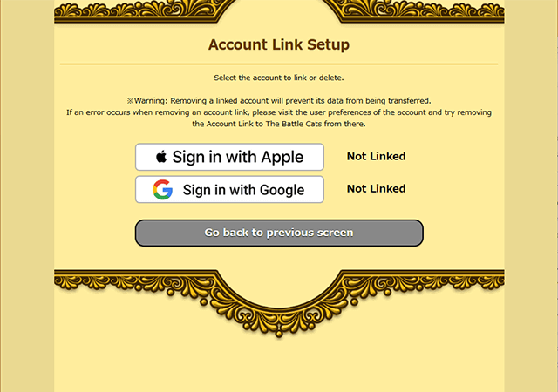Choose the Sign in with Google button

point(229,189)
